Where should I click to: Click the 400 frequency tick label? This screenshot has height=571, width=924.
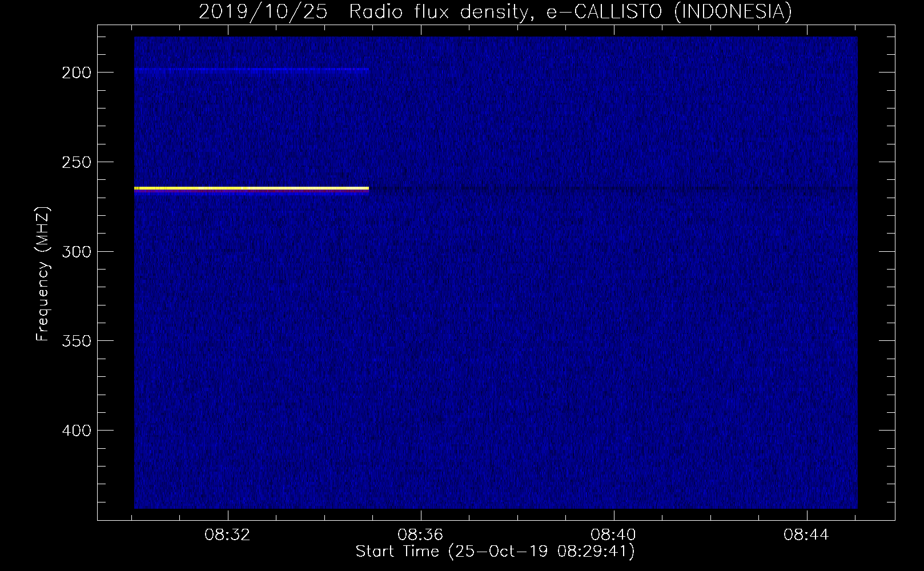(x=77, y=430)
